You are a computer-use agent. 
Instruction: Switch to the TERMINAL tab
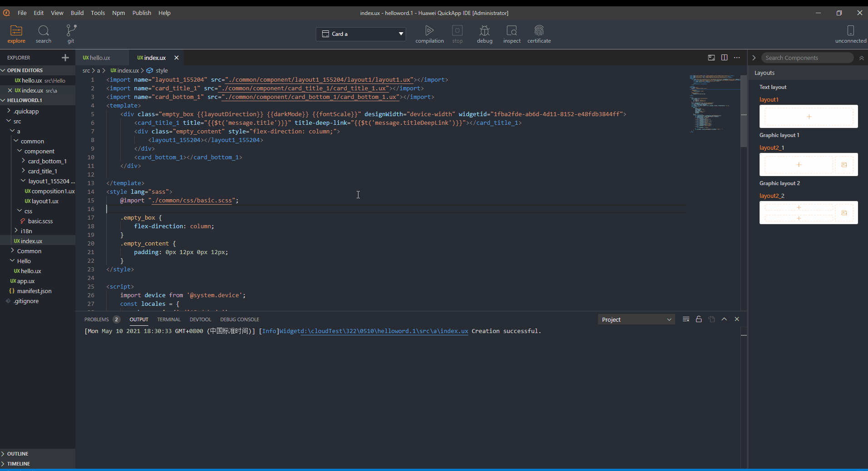coord(169,319)
